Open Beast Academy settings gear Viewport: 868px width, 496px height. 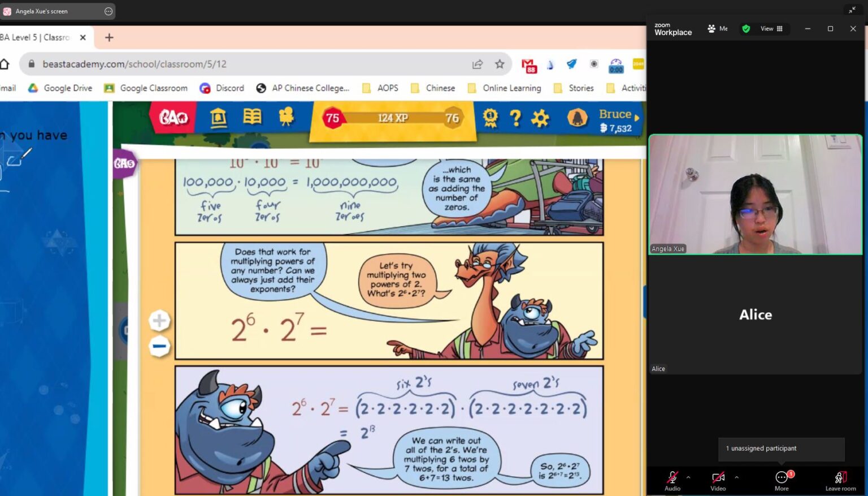click(x=540, y=118)
